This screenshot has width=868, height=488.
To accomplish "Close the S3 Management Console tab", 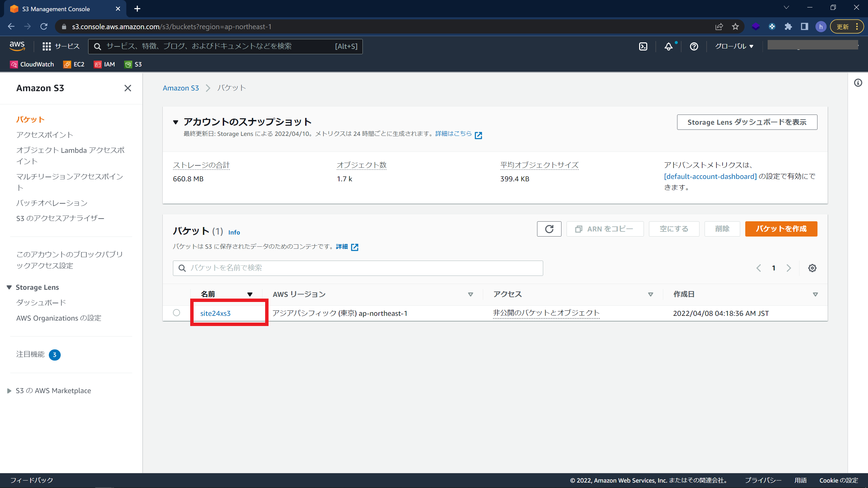I will 118,9.
